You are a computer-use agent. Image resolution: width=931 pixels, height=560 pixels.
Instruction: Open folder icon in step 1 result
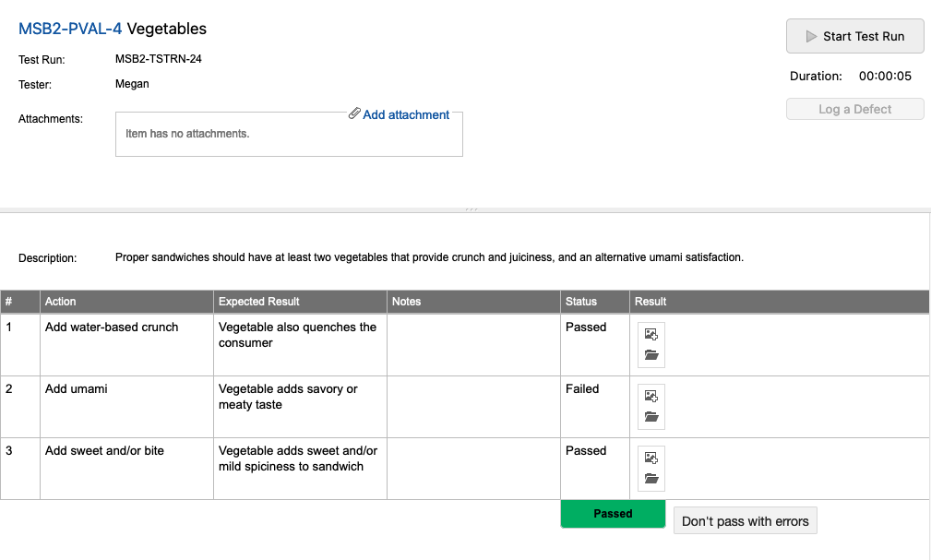pyautogui.click(x=651, y=355)
